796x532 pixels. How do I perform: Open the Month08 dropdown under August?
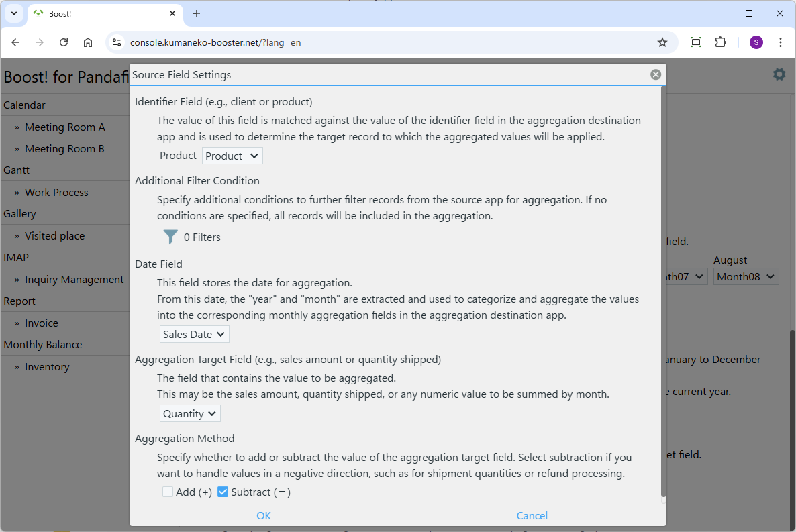click(x=746, y=276)
